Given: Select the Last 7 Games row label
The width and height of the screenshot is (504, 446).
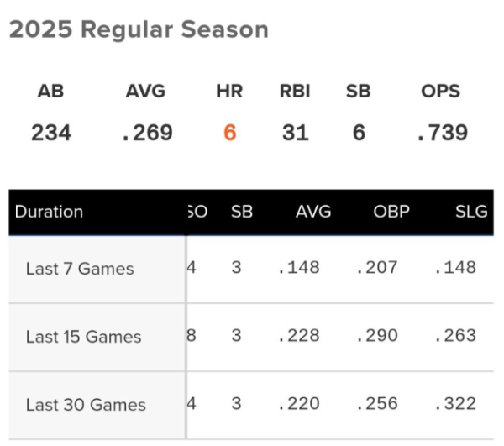Looking at the screenshot, I should click(x=80, y=270).
